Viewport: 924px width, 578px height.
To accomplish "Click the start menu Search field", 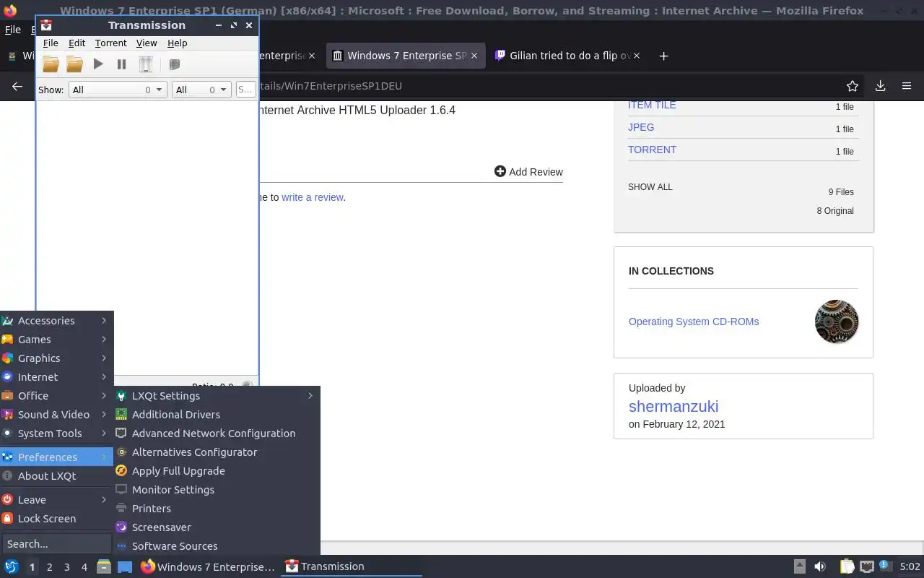I will [x=56, y=544].
